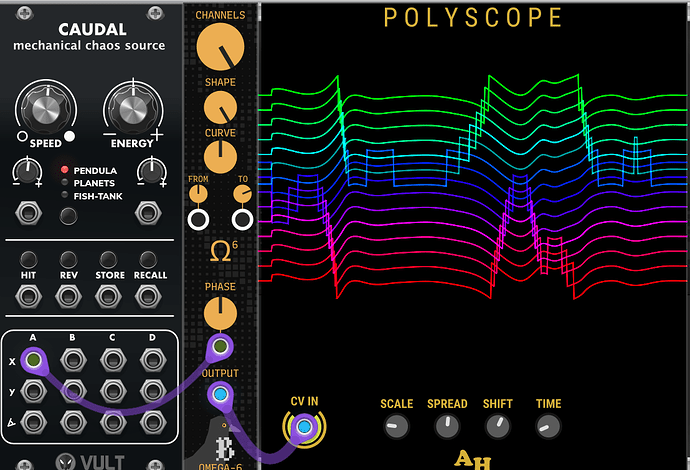Click the C column X output jack
The height and width of the screenshot is (470, 690).
click(113, 360)
